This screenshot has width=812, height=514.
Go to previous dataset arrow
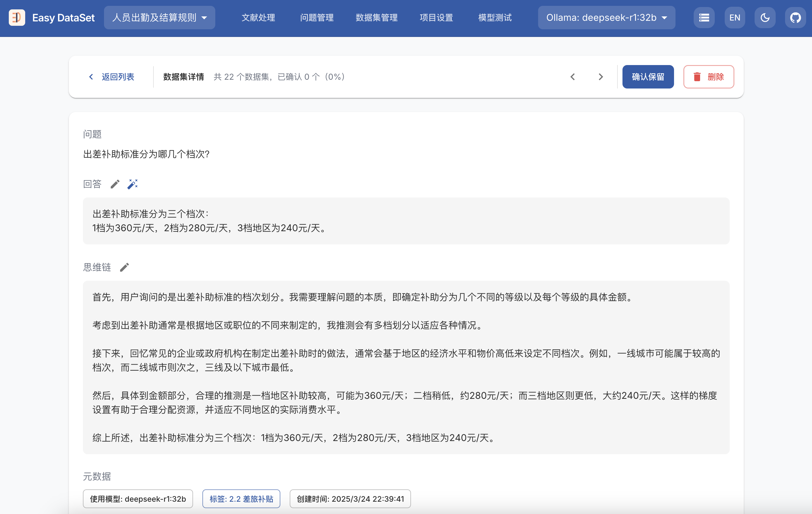(573, 77)
